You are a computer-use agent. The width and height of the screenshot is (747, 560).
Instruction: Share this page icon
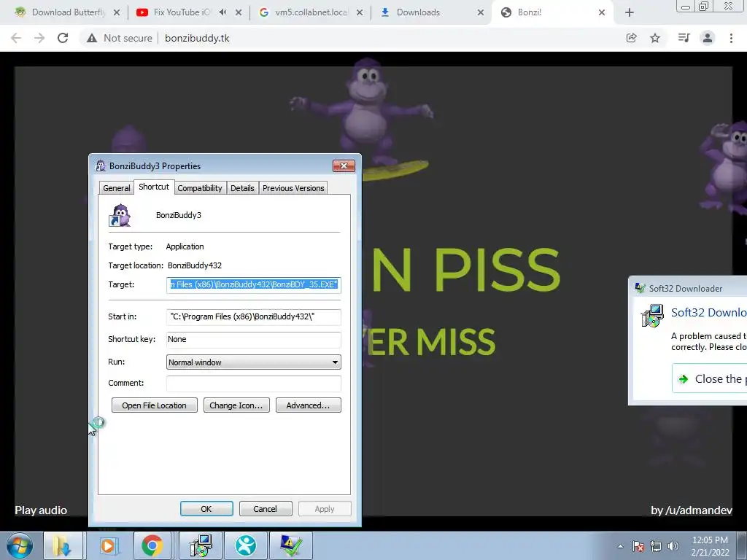pos(632,38)
